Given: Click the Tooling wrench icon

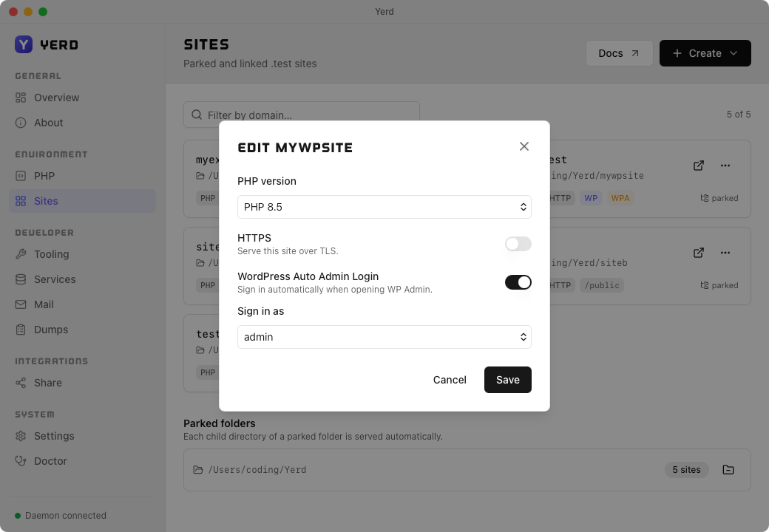Looking at the screenshot, I should [21, 254].
